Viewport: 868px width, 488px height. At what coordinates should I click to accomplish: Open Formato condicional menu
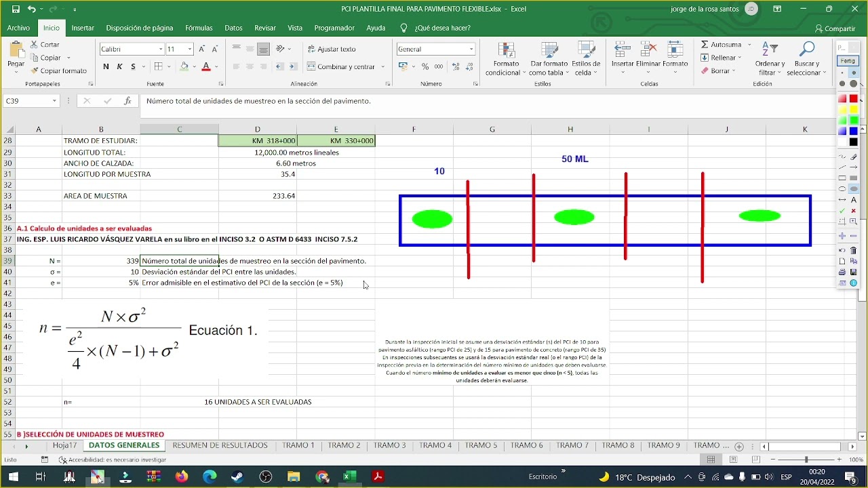coord(505,59)
